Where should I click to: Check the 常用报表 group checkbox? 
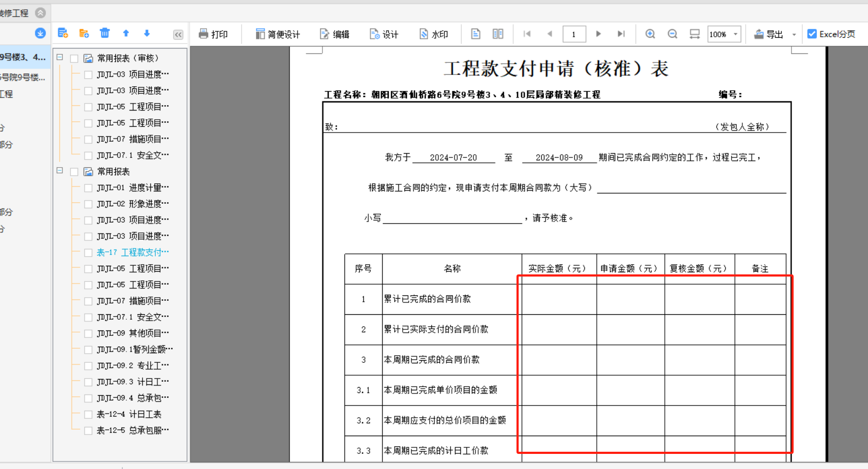point(74,171)
